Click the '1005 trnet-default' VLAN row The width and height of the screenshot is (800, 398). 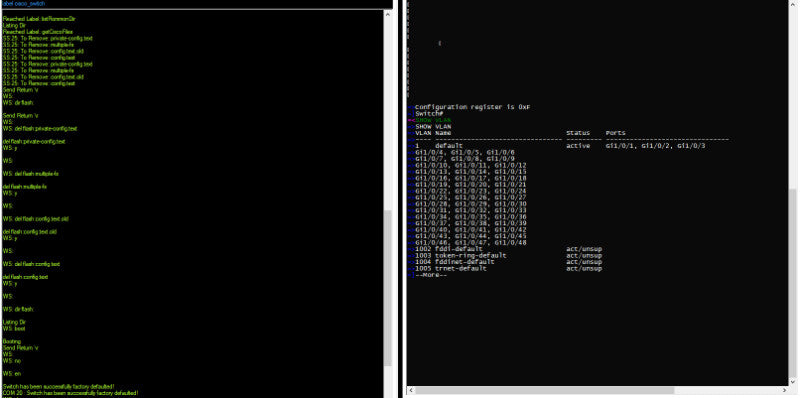(x=451, y=268)
